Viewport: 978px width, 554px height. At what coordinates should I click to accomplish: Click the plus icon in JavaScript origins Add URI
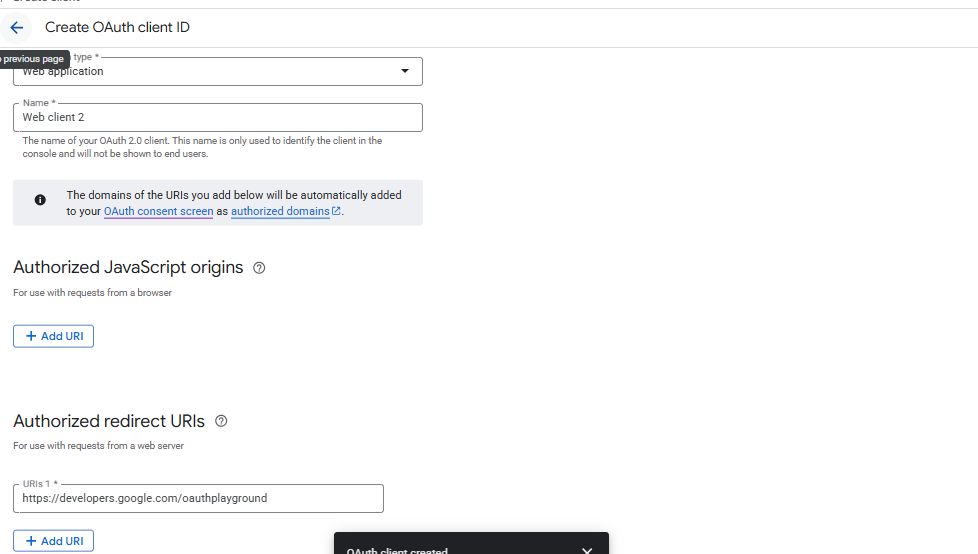pos(31,336)
